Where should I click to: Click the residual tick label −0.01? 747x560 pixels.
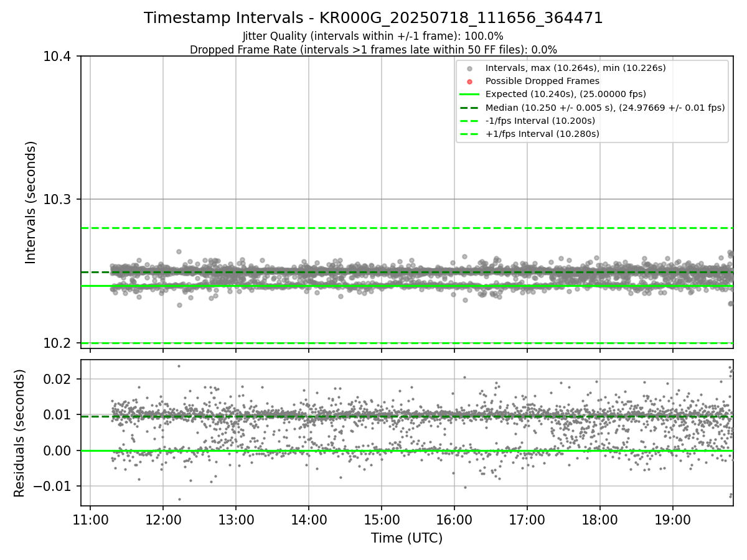tap(53, 486)
